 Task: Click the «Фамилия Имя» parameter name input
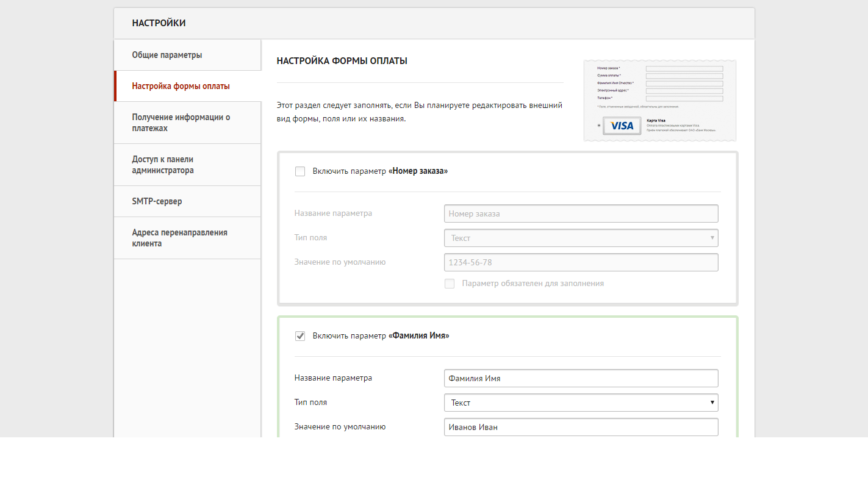[x=581, y=378]
